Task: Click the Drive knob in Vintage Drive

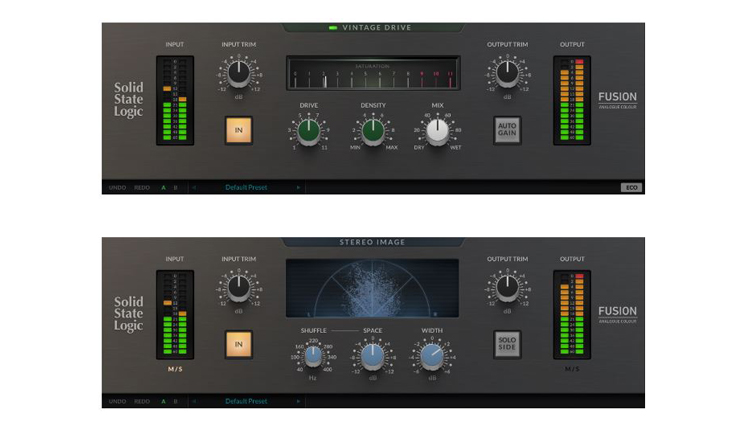Action: click(x=309, y=130)
